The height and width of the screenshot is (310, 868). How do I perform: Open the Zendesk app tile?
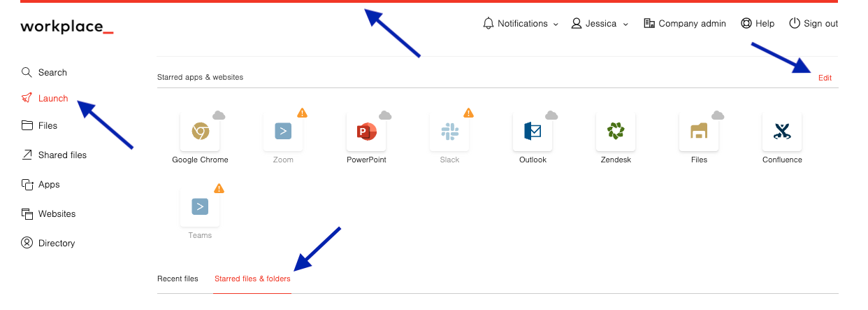[x=616, y=131]
